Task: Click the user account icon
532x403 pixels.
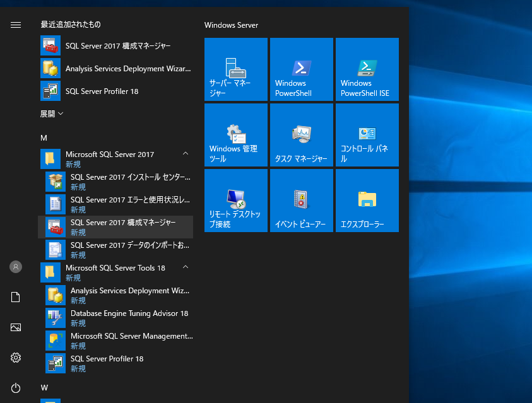Action: coord(16,267)
